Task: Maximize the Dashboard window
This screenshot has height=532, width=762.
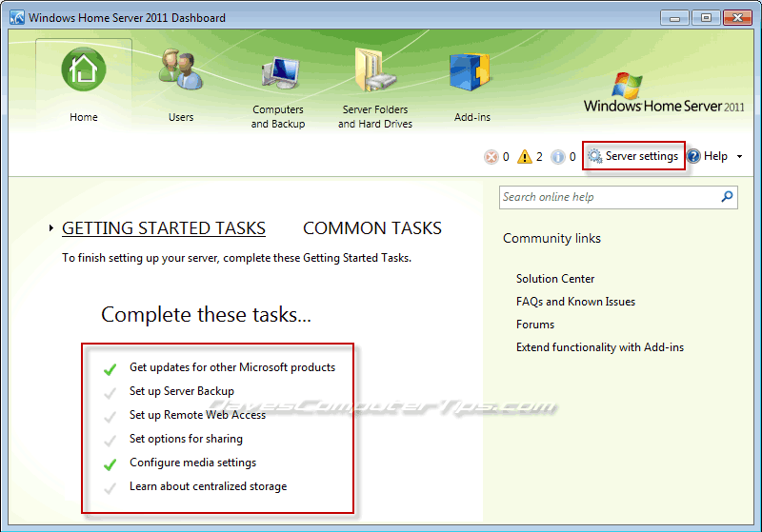Action: pos(706,18)
